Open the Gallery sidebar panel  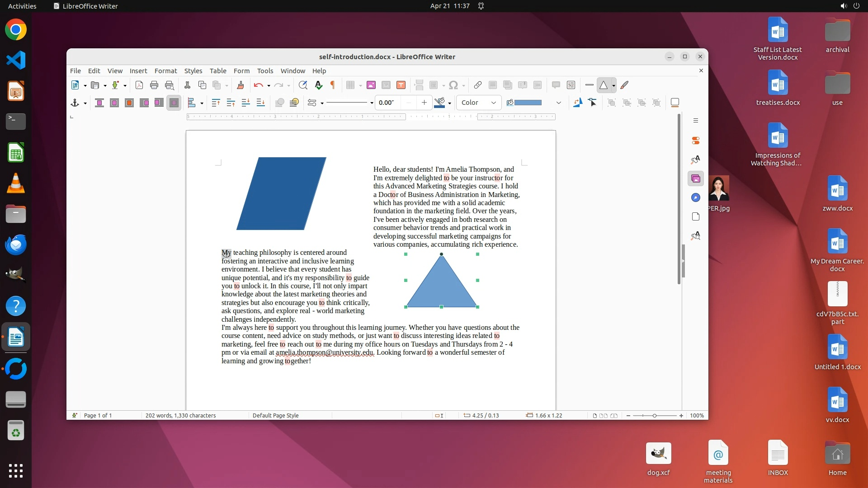tap(696, 178)
